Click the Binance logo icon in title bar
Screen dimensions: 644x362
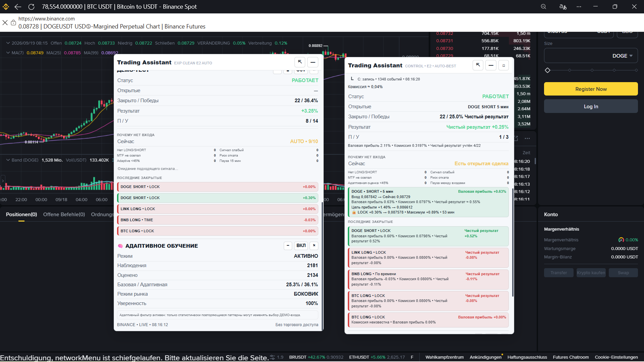pyautogui.click(x=6, y=7)
